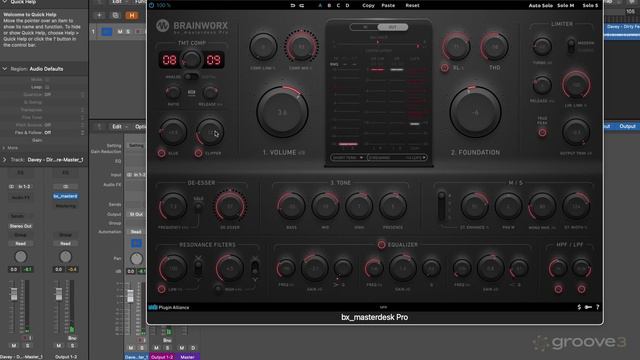
Task: Open the short term meter dropdown
Action: [x=348, y=157]
